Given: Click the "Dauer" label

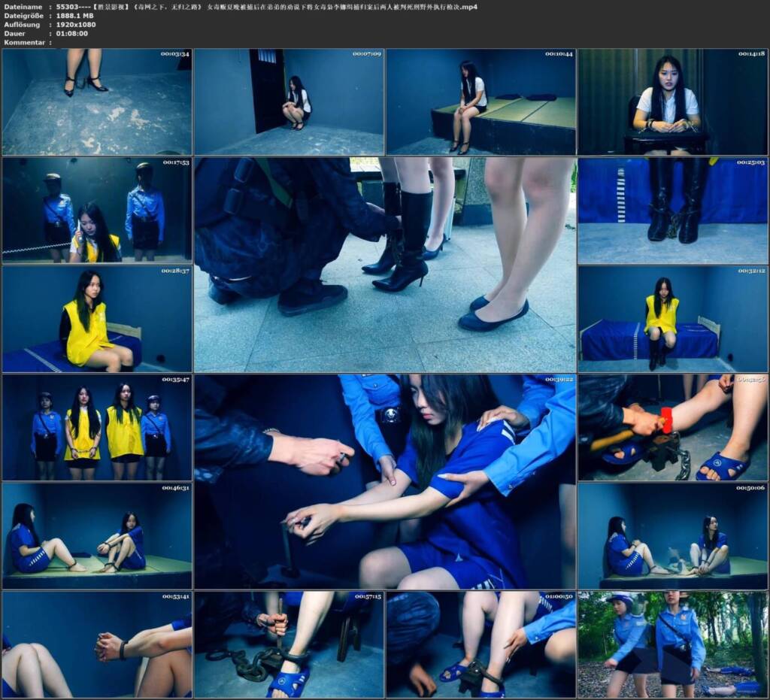Looking at the screenshot, I should 15,33.
